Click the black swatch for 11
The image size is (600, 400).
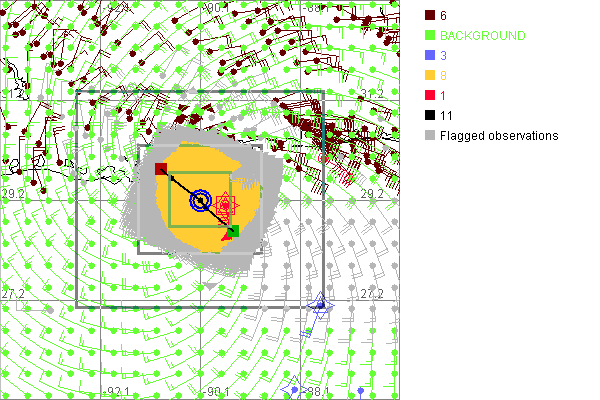pyautogui.click(x=429, y=116)
